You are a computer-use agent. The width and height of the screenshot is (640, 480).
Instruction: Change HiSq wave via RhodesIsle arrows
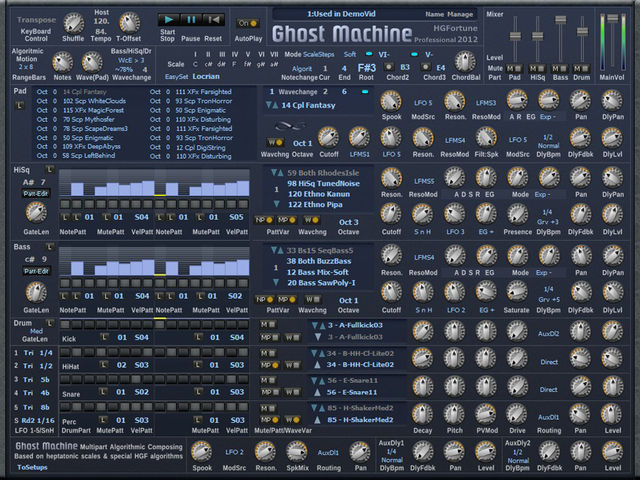pos(277,173)
